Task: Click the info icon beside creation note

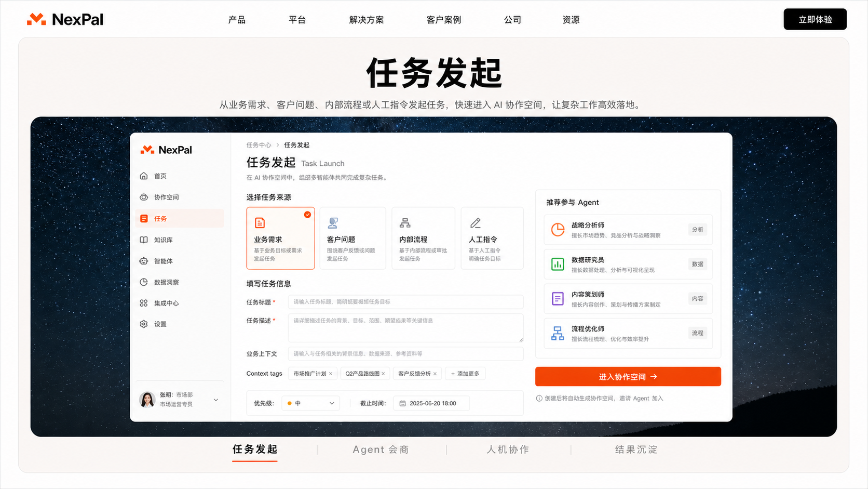Action: (x=539, y=399)
